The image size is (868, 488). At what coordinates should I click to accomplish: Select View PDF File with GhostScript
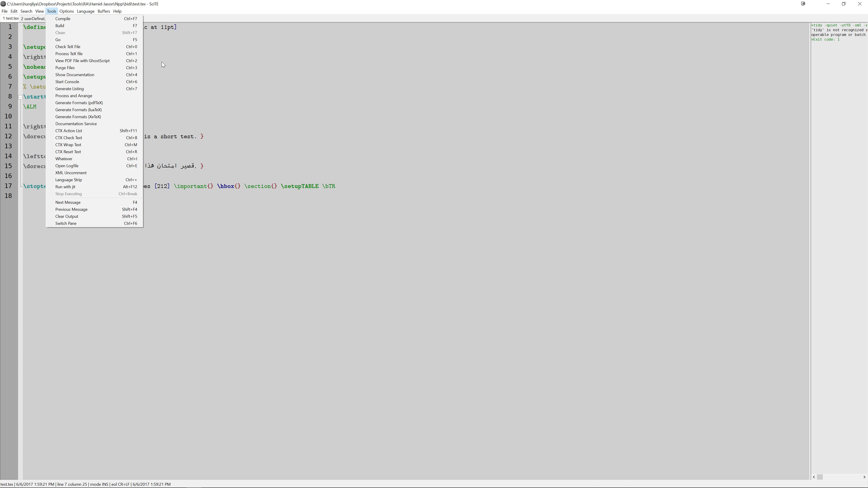point(82,61)
